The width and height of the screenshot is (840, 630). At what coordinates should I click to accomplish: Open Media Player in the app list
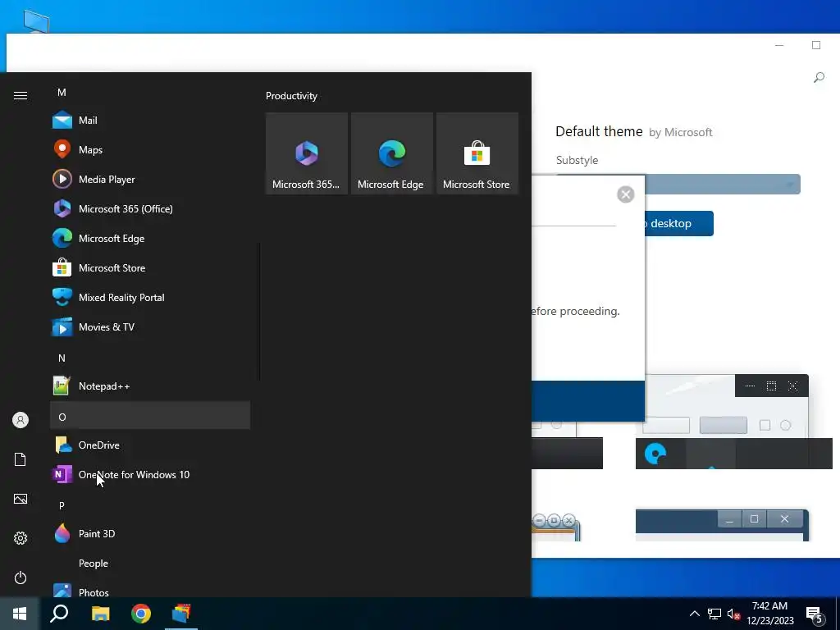click(x=150, y=179)
